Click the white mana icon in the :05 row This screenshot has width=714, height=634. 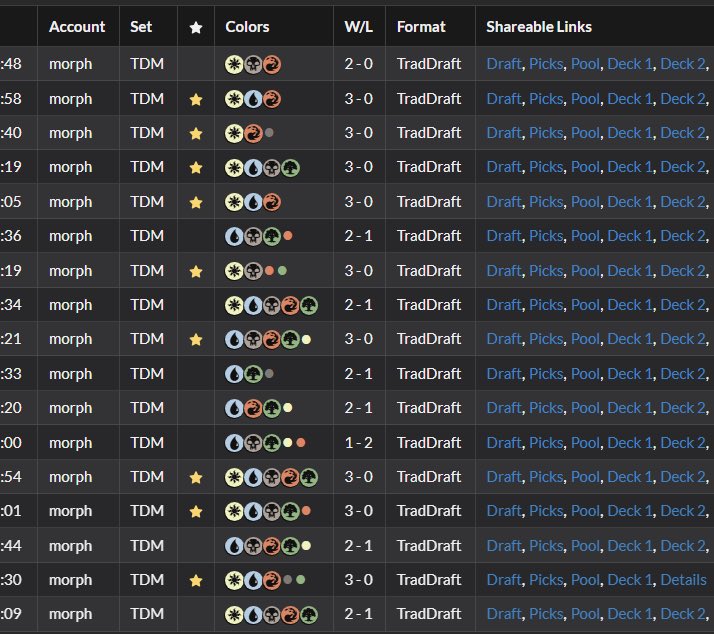pyautogui.click(x=234, y=202)
